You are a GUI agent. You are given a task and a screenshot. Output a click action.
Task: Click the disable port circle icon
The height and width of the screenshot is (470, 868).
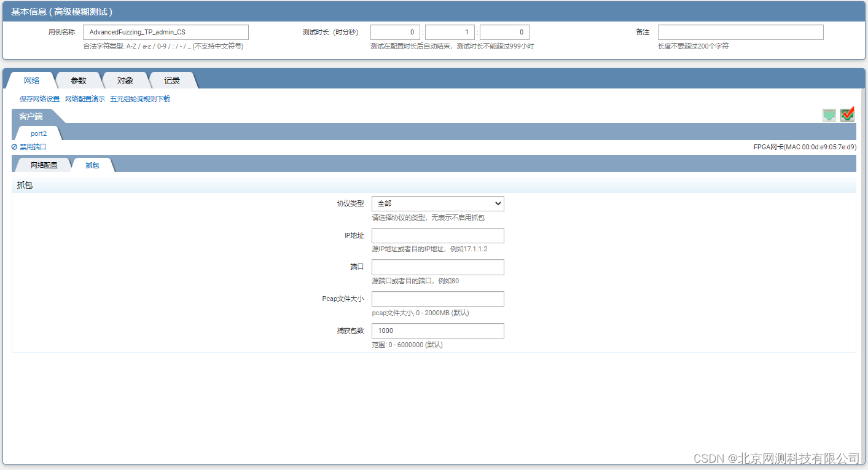point(14,147)
